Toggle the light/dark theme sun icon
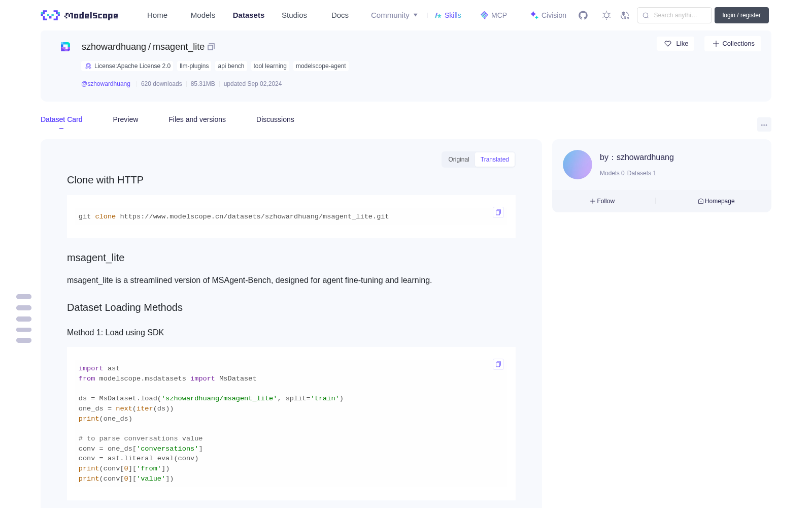Screen dimensions: 812x508 coord(606,15)
